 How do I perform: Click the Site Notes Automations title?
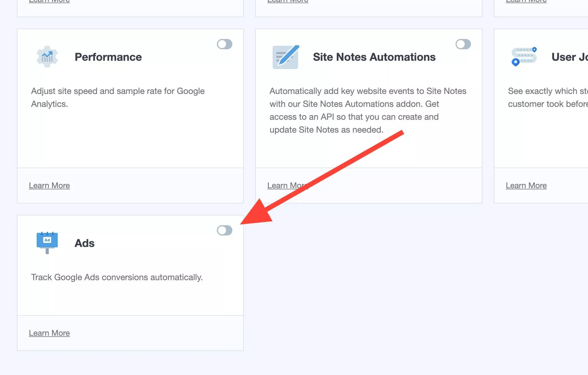click(374, 57)
